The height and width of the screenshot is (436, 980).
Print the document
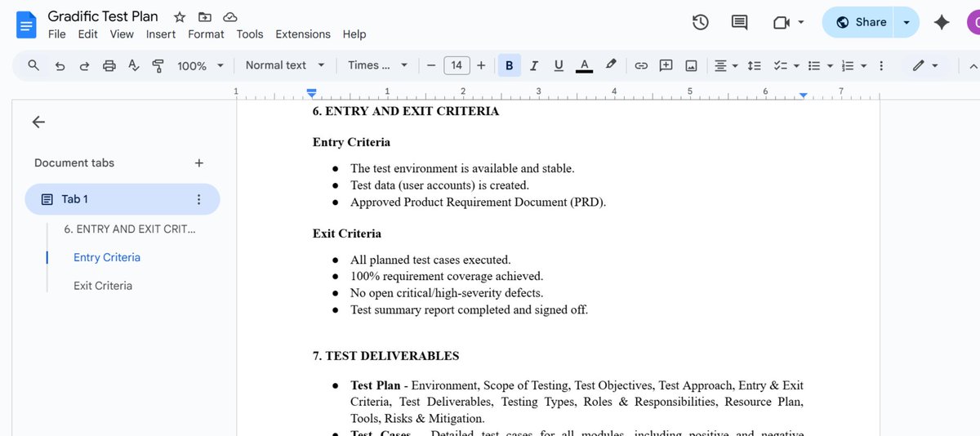109,65
